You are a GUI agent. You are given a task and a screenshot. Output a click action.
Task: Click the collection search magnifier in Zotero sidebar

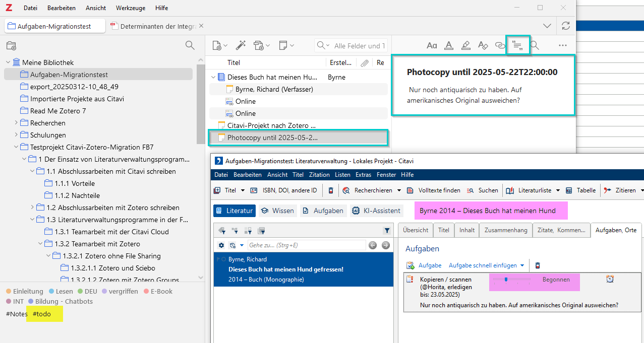[190, 45]
